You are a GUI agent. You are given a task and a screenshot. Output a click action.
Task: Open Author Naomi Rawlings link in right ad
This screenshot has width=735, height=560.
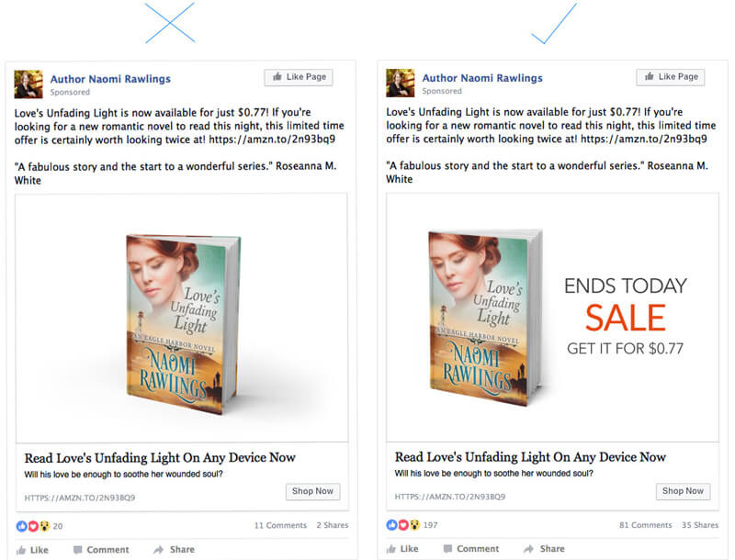pos(482,78)
